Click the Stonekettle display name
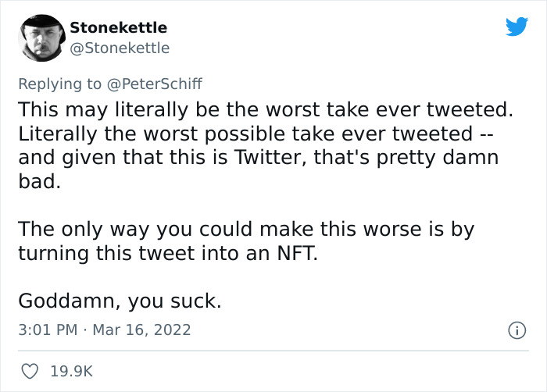This screenshot has height=392, width=547. coord(118,27)
